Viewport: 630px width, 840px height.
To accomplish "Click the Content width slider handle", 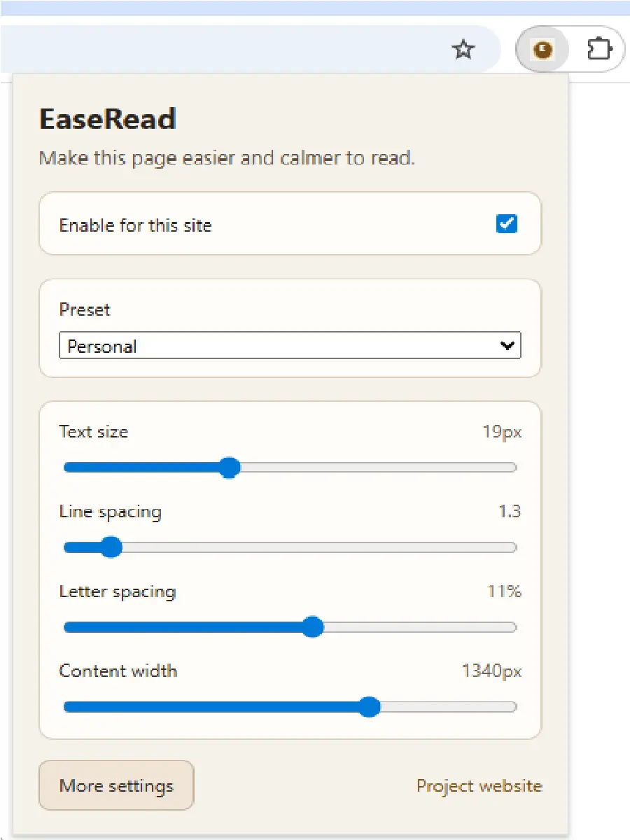I will click(x=369, y=707).
